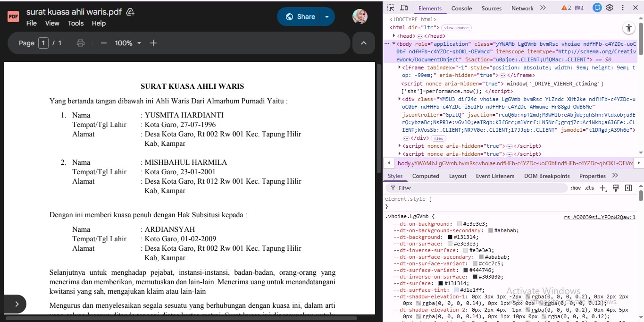The height and width of the screenshot is (322, 644).
Task: Click the accessibility figure icon
Action: [x=628, y=28]
